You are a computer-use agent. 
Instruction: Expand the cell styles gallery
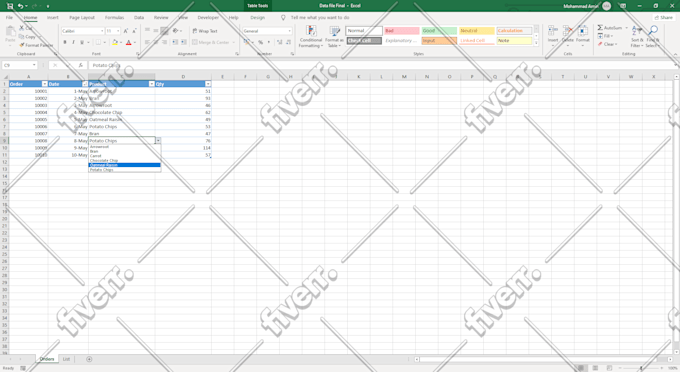click(536, 43)
